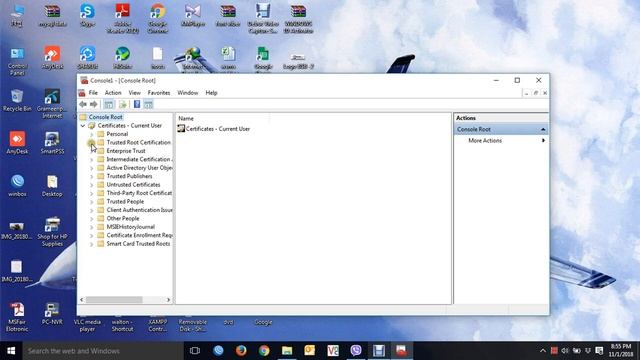Select Certificate Enrollment Requests folder
Screen dimensions: 640x360
[x=139, y=235]
